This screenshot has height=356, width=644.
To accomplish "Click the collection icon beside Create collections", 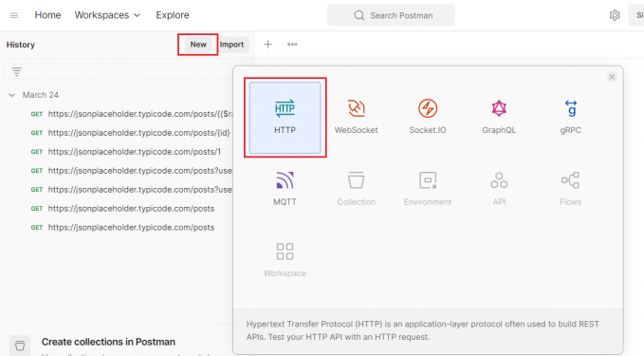I will coord(20,346).
